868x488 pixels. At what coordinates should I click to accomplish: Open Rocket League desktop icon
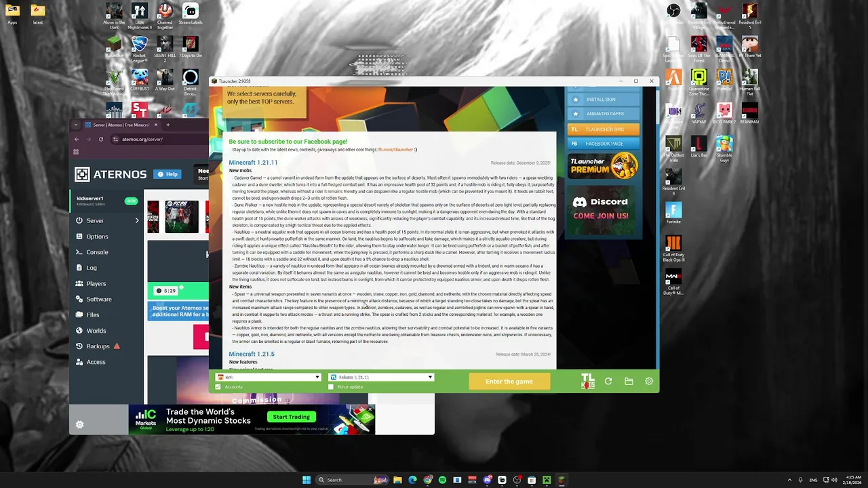(x=140, y=48)
